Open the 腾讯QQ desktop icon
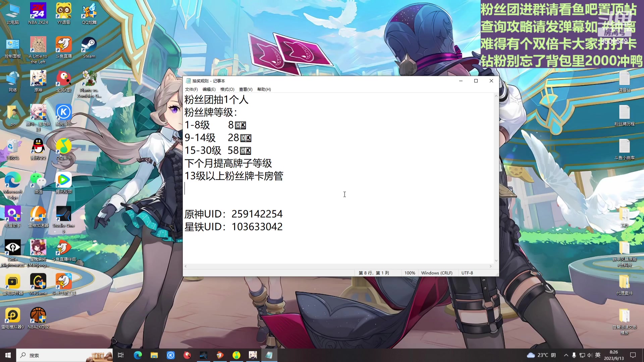 [x=38, y=149]
